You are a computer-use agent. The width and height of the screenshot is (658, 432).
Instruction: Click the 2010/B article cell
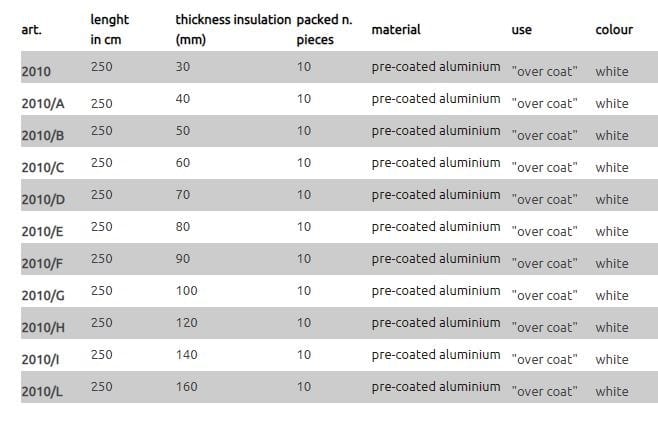coord(42,136)
